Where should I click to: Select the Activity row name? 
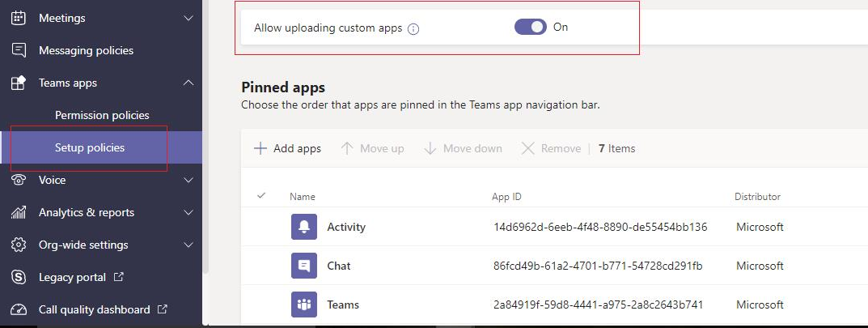(x=346, y=227)
